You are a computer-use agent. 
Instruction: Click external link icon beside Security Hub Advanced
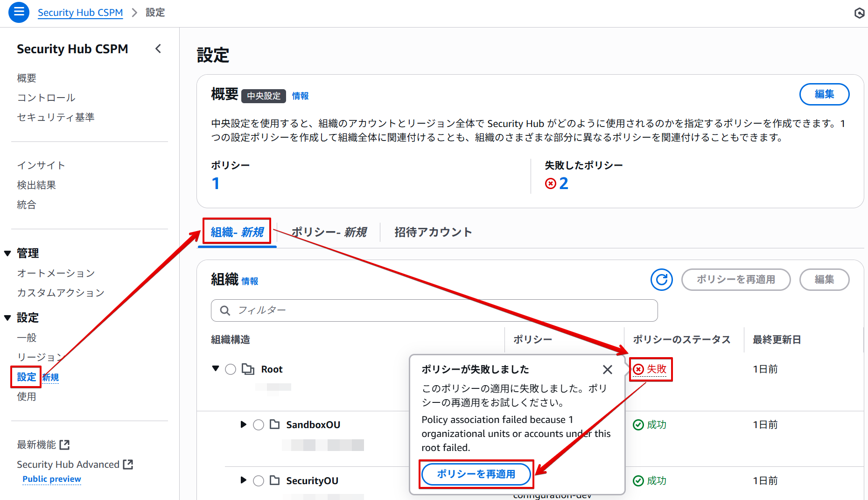[128, 465]
